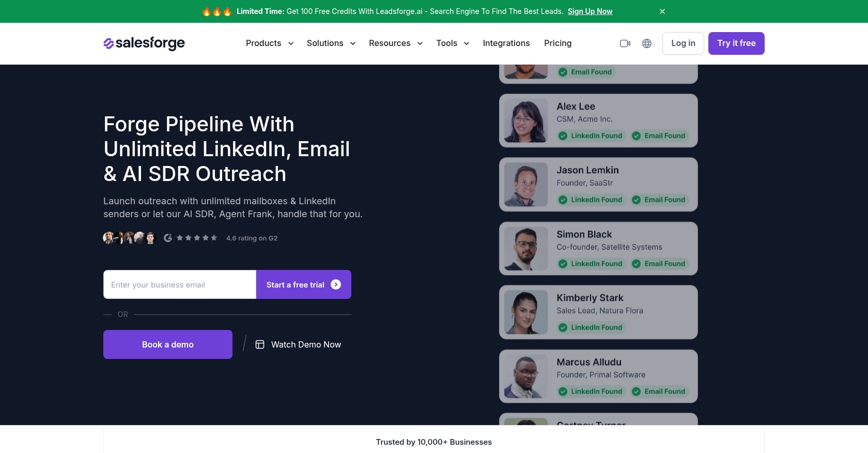Viewport: 868px width, 453px height.
Task: Click 'Sales Lead, Natura Flora' text
Action: tap(600, 311)
